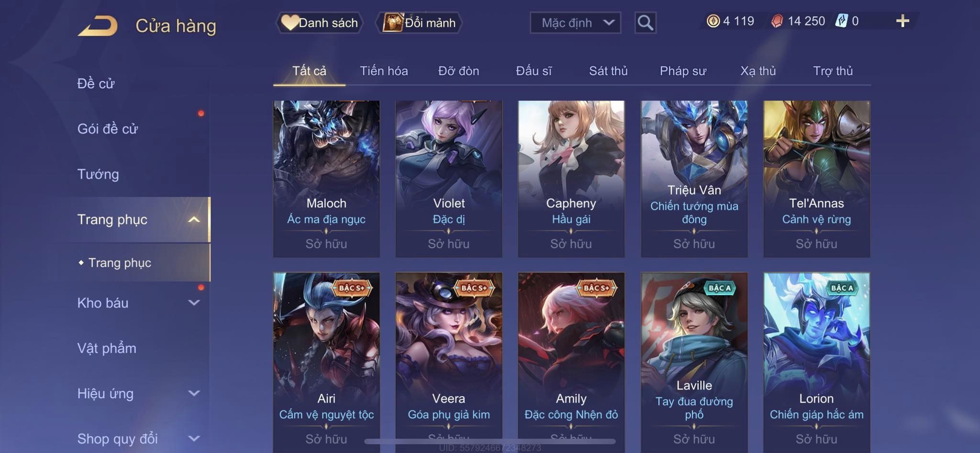Open the Mặc định sort dropdown

(x=575, y=23)
